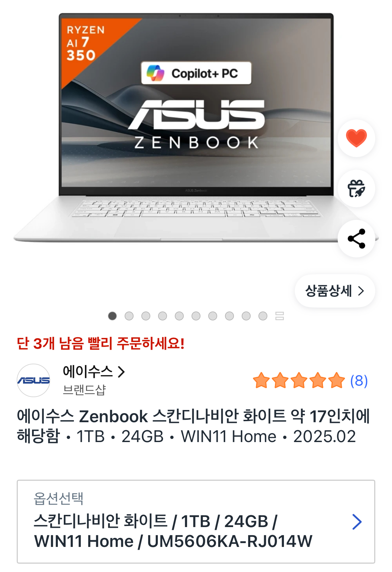The width and height of the screenshot is (392, 572).
Task: Select the last round carousel dot
Action: coord(263,316)
